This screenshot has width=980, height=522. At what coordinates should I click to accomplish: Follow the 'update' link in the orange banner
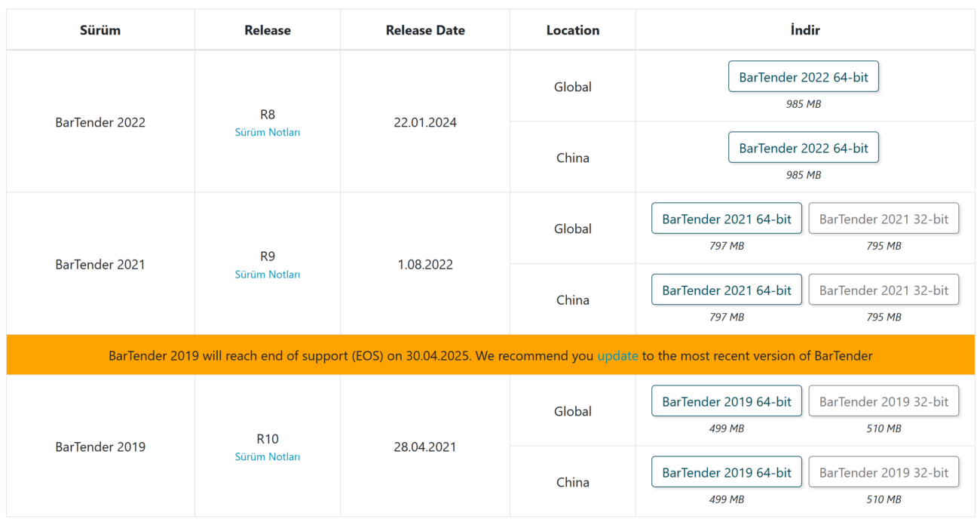tap(617, 355)
